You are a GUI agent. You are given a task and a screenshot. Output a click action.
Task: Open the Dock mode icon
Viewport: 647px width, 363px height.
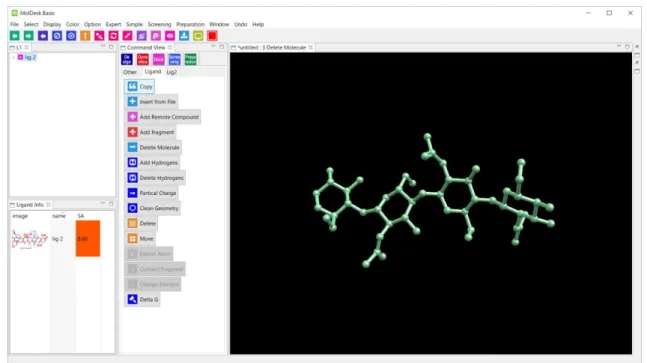pyautogui.click(x=158, y=59)
